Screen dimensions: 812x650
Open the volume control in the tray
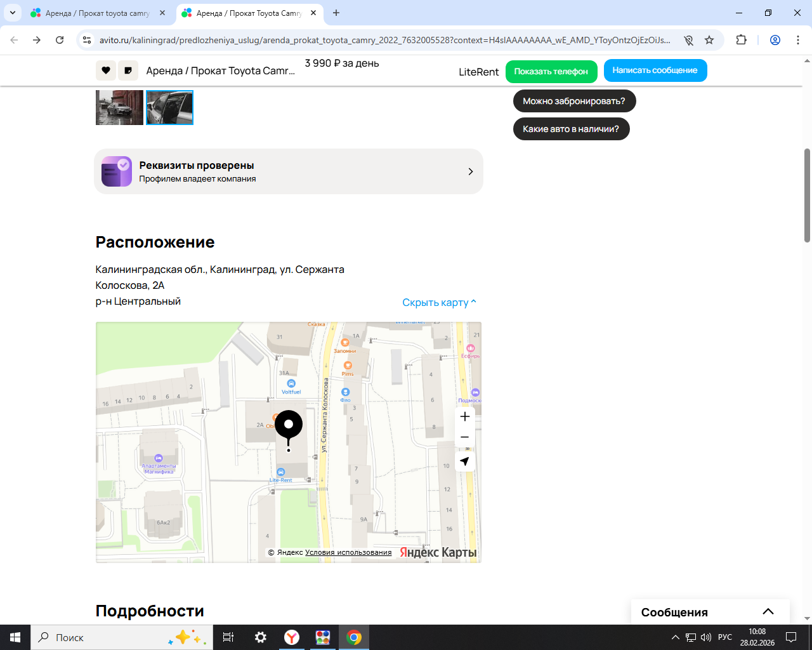coord(706,637)
